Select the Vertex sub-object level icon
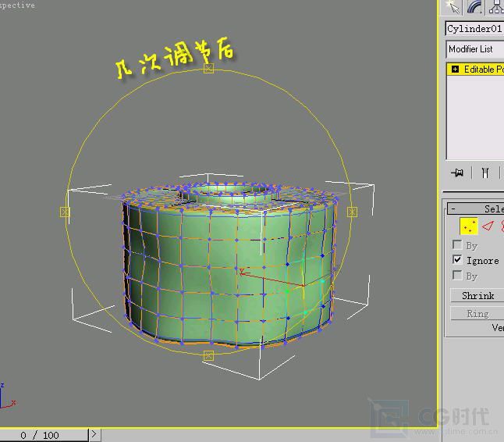The height and width of the screenshot is (442, 504). coord(469,226)
